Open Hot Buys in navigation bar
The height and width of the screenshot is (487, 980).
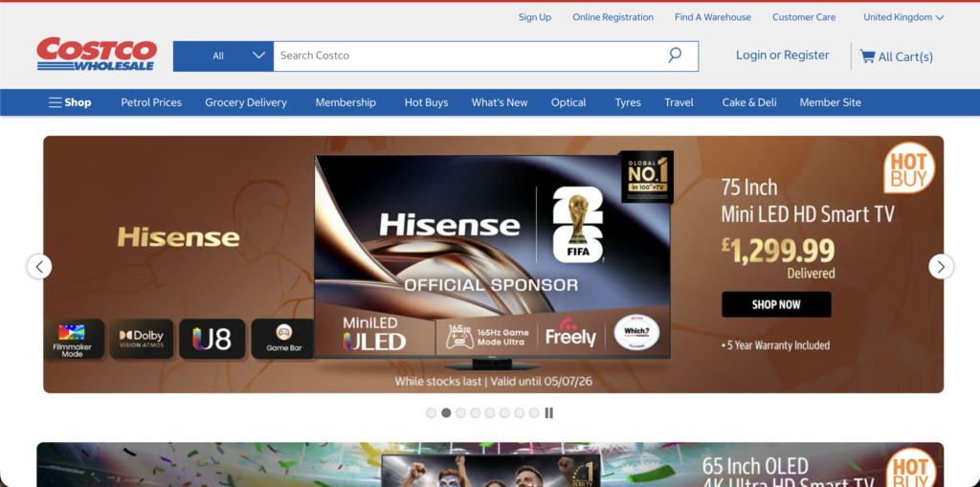[426, 102]
